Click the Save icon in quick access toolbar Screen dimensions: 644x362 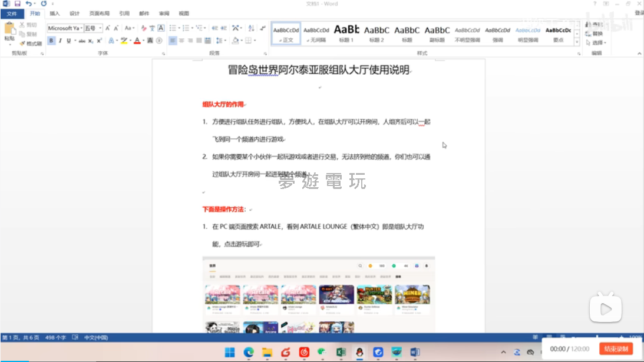click(x=17, y=4)
